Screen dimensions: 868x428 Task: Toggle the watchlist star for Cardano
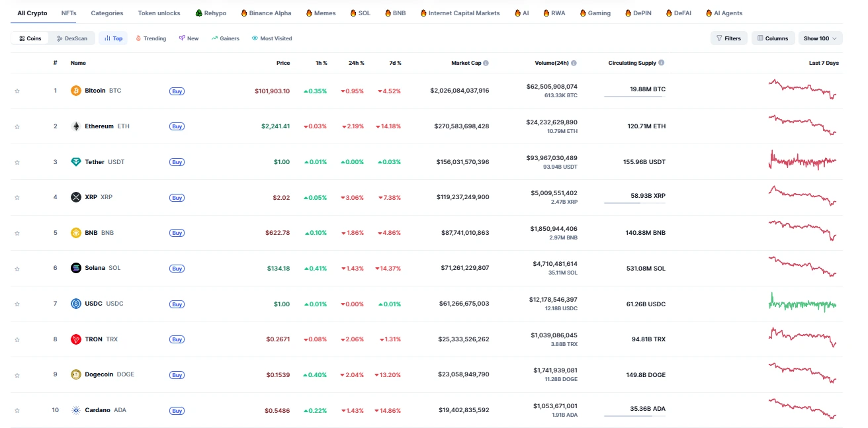(17, 409)
